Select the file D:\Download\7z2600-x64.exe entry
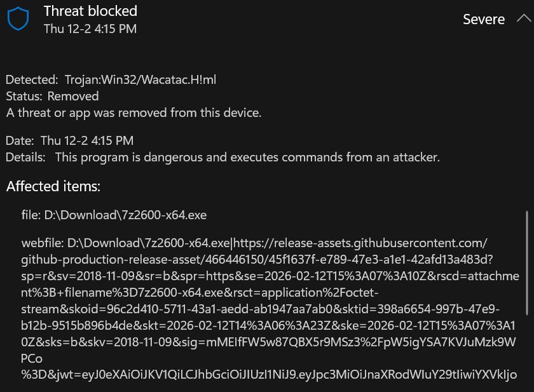This screenshot has height=392, width=534. pyautogui.click(x=114, y=215)
